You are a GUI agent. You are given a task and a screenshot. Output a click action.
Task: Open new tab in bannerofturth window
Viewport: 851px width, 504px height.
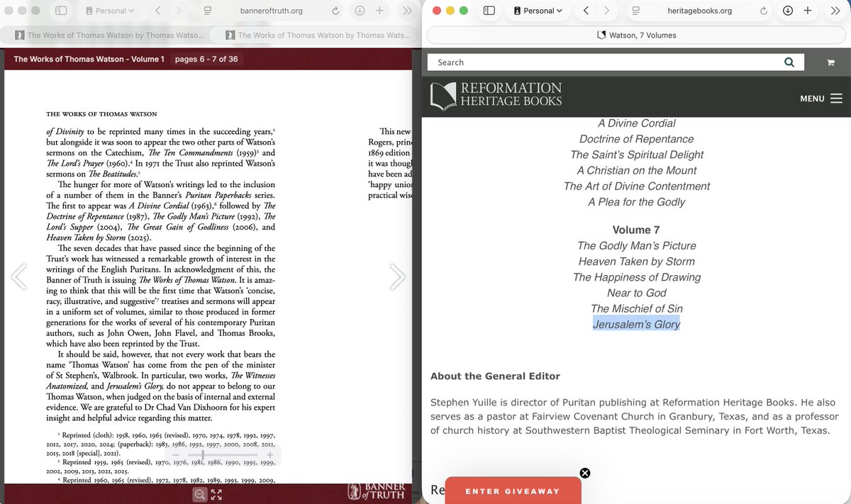[x=380, y=11]
